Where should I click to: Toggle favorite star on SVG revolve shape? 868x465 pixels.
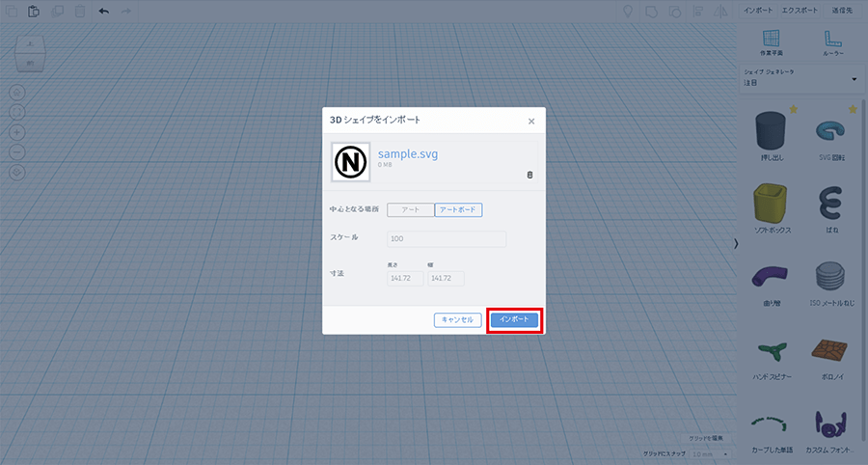[853, 110]
